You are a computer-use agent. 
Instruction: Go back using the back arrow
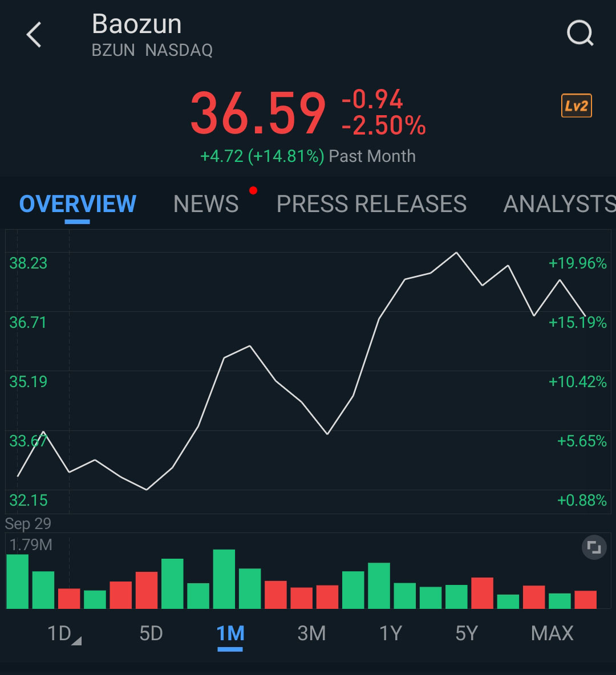[x=34, y=34]
